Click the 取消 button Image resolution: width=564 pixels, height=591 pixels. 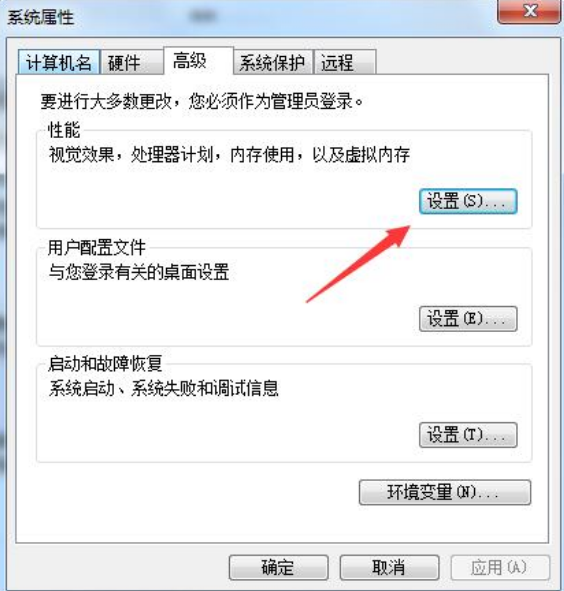pos(389,567)
